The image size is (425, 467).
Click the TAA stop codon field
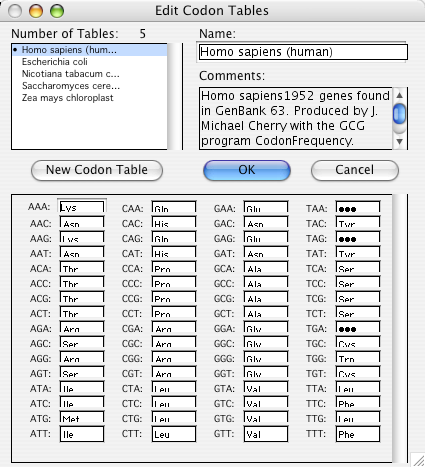pyautogui.click(x=358, y=207)
